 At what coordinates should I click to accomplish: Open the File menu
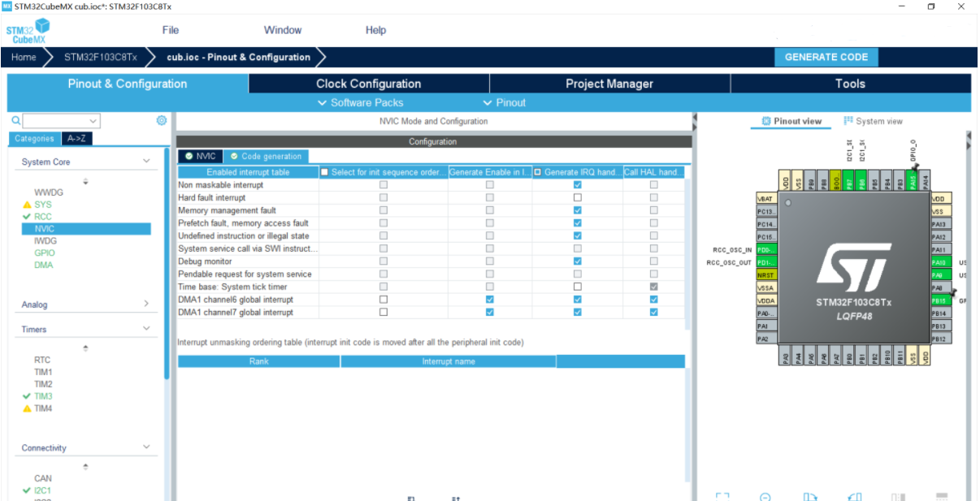point(171,30)
